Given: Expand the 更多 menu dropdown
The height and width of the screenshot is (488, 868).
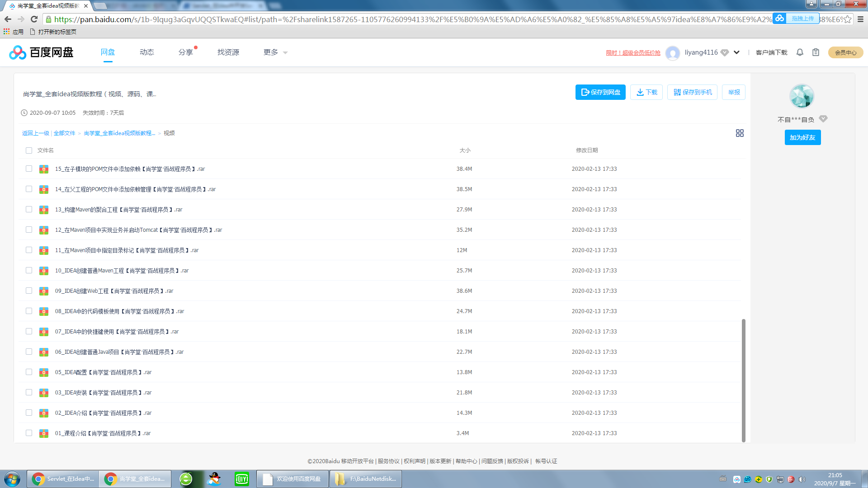Looking at the screenshot, I should [275, 52].
